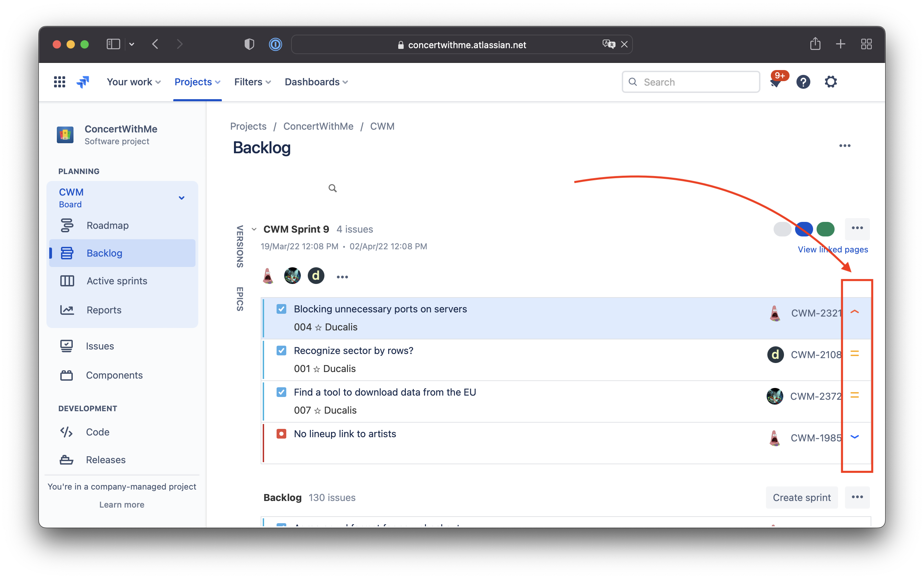Select Code under Development
924x579 pixels.
tap(98, 432)
